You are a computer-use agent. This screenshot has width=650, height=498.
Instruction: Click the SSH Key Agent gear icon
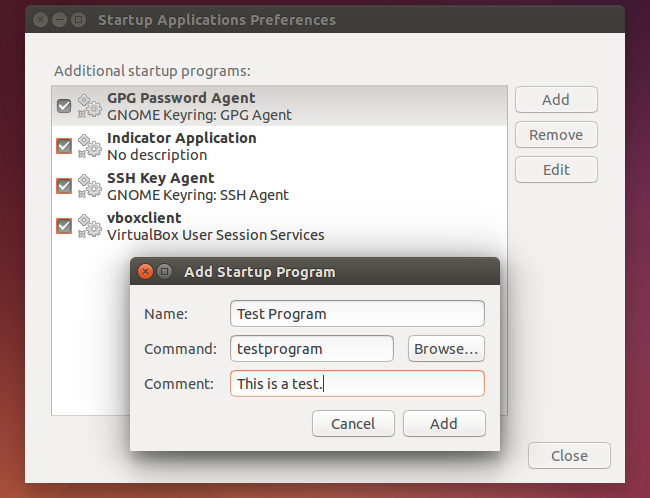click(x=90, y=186)
